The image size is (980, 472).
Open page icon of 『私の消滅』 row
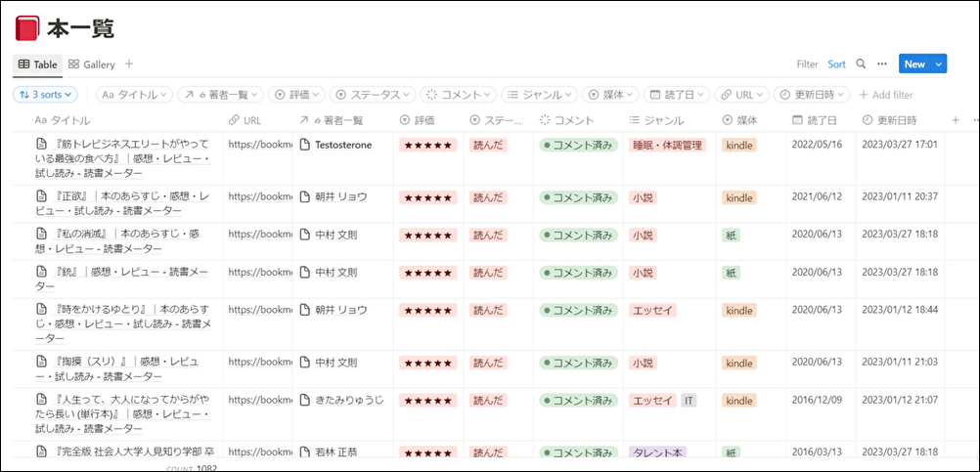(41, 235)
